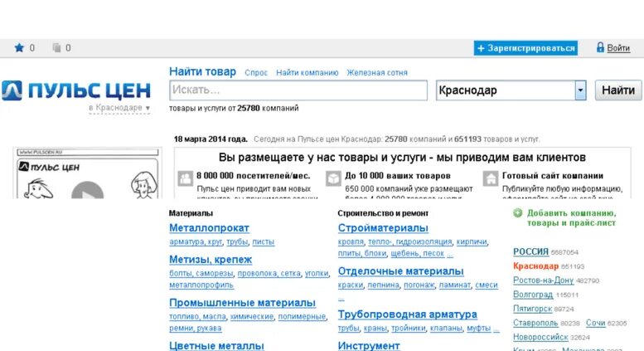This screenshot has height=351, width=644.
Task: Open the Промышленные материалы category
Action: (242, 303)
